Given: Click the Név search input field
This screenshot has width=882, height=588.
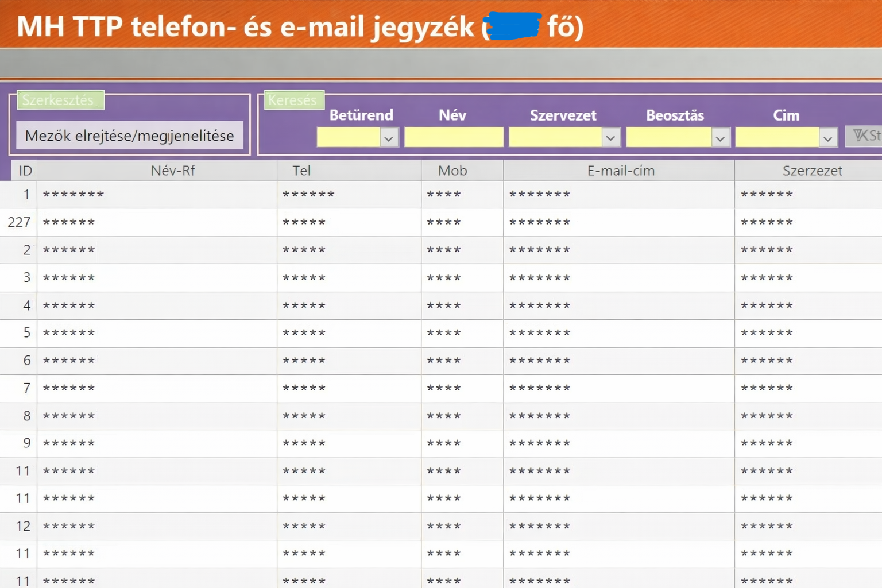Looking at the screenshot, I should [x=454, y=137].
